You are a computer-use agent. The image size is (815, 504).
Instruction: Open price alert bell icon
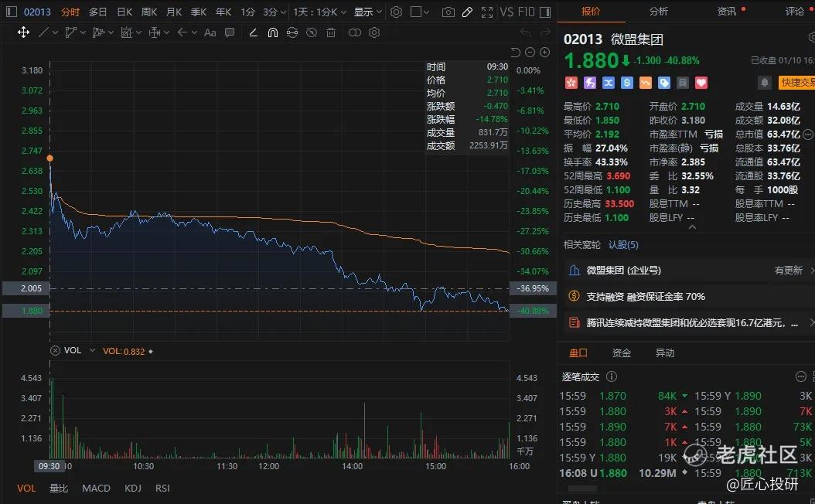(x=764, y=83)
